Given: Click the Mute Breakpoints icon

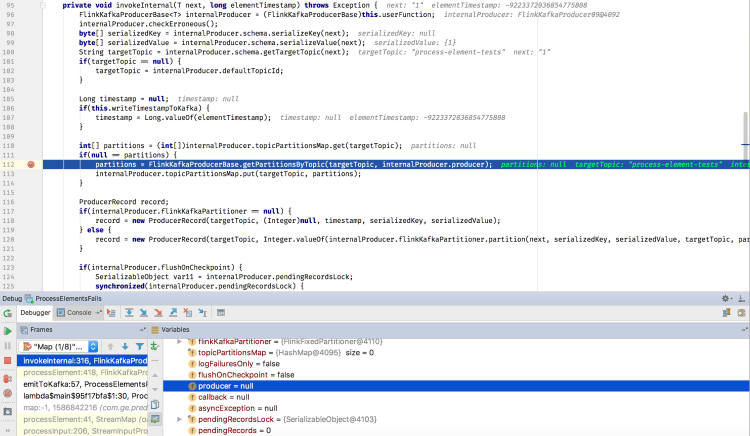Looking at the screenshot, I should (x=8, y=393).
